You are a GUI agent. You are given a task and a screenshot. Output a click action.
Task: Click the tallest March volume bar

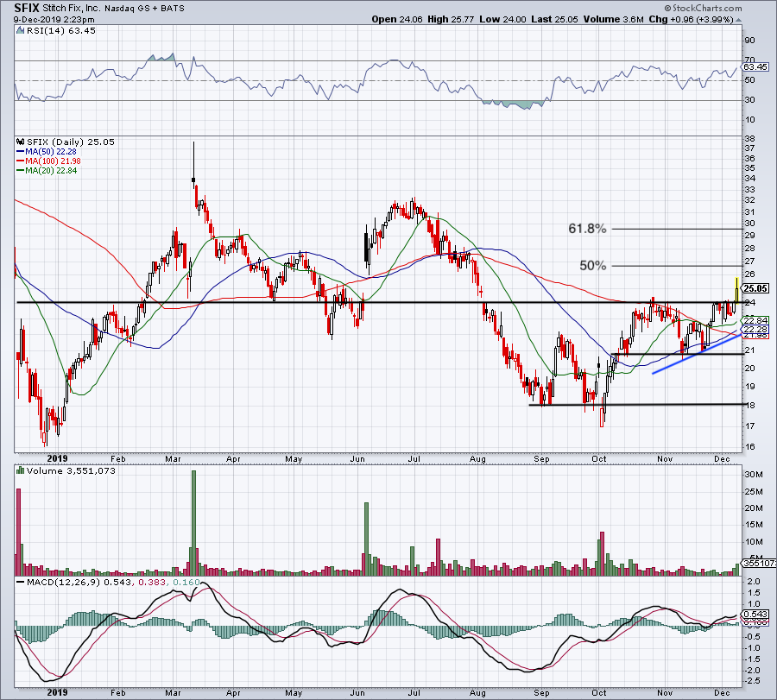193,523
